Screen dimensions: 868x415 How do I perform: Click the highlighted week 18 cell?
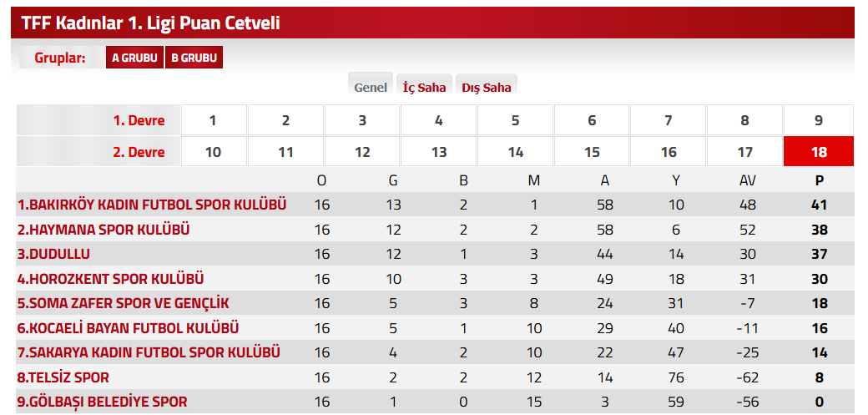coord(819,152)
